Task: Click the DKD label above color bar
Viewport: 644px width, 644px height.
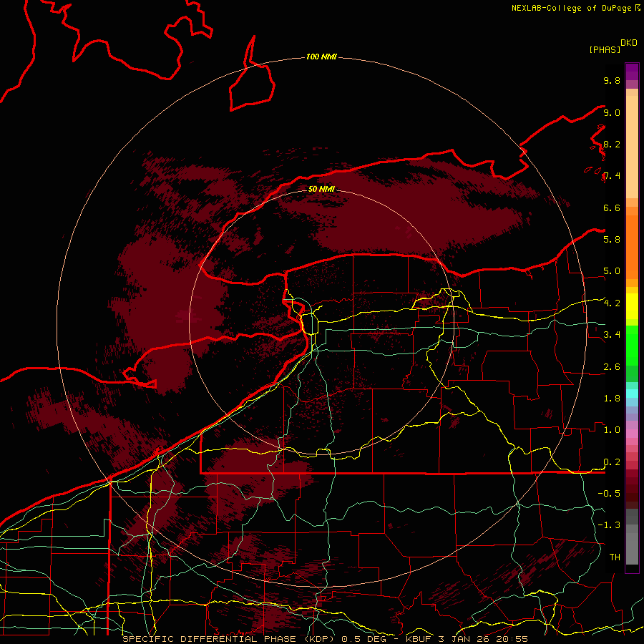Action: coord(629,43)
